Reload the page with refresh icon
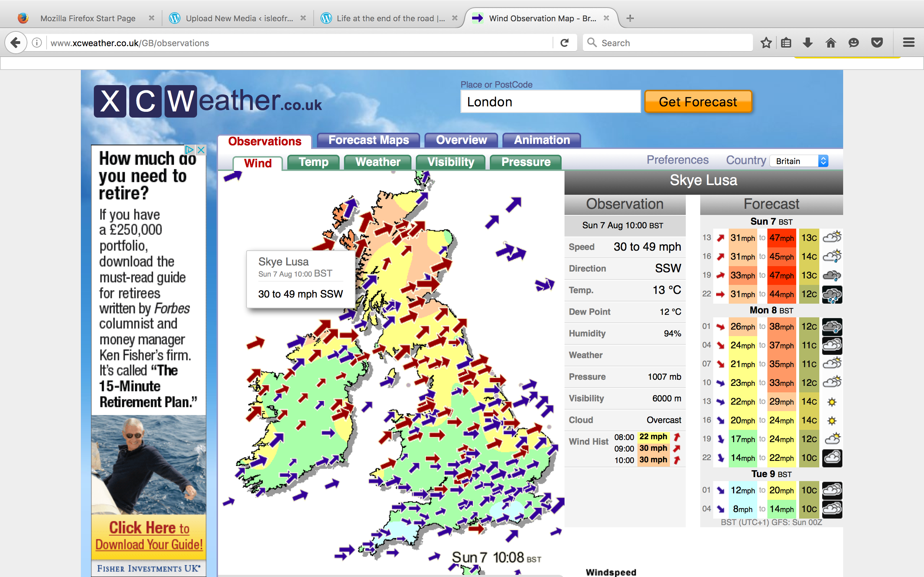The image size is (924, 577). point(565,43)
